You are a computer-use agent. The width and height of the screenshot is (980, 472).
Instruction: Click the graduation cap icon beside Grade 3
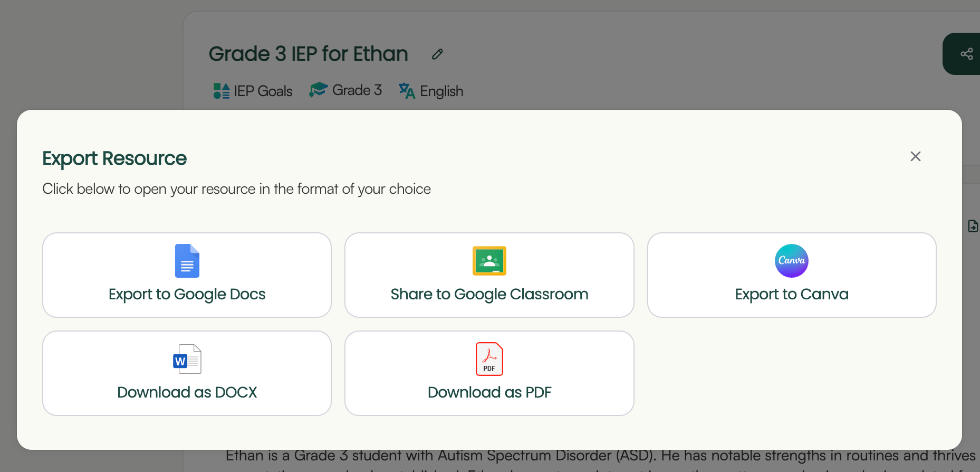318,89
